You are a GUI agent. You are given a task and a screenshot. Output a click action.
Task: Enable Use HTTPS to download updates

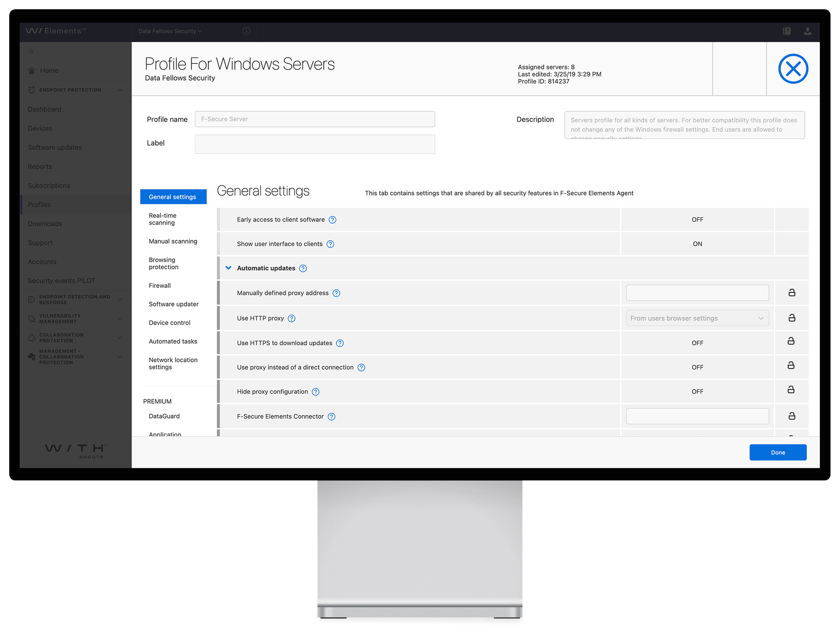[x=697, y=343]
